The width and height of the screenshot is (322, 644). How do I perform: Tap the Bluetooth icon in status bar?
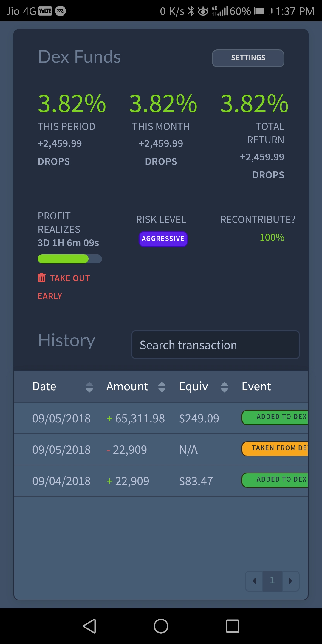(191, 11)
